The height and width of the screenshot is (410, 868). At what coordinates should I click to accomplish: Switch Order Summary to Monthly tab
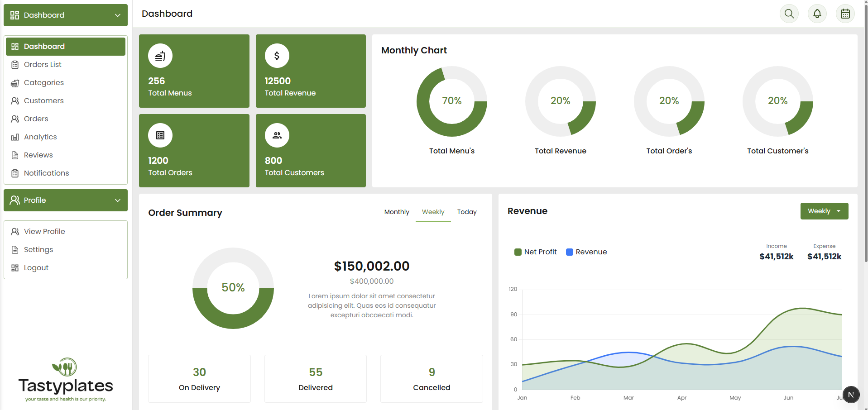pos(397,212)
